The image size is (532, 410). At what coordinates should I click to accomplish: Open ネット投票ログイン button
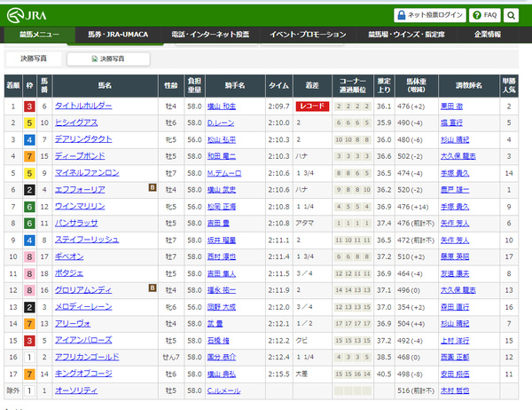pyautogui.click(x=430, y=15)
